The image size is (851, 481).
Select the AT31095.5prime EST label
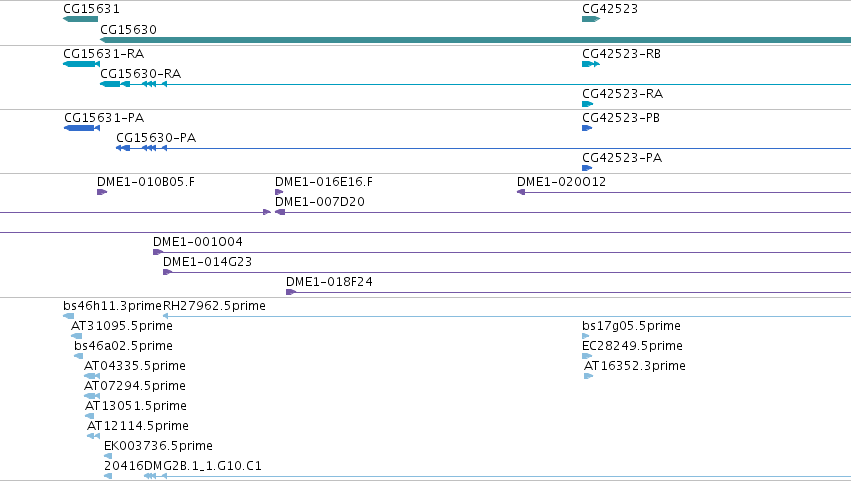[122, 326]
